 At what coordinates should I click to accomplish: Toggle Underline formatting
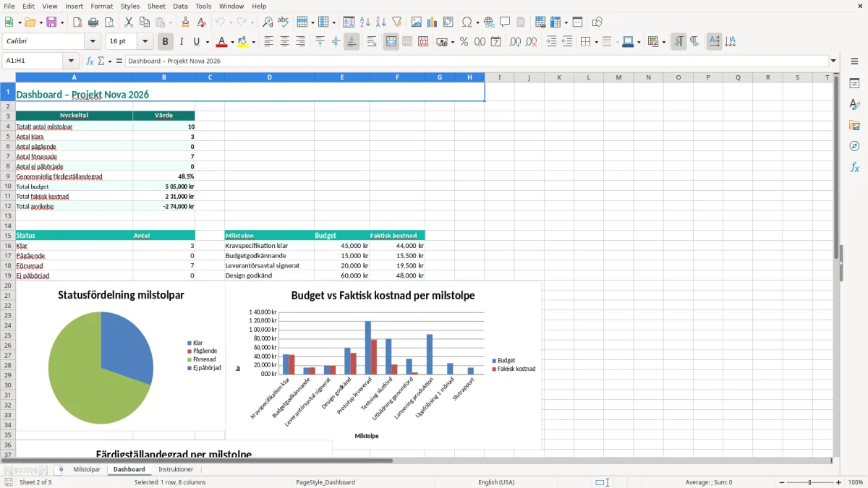click(x=197, y=42)
